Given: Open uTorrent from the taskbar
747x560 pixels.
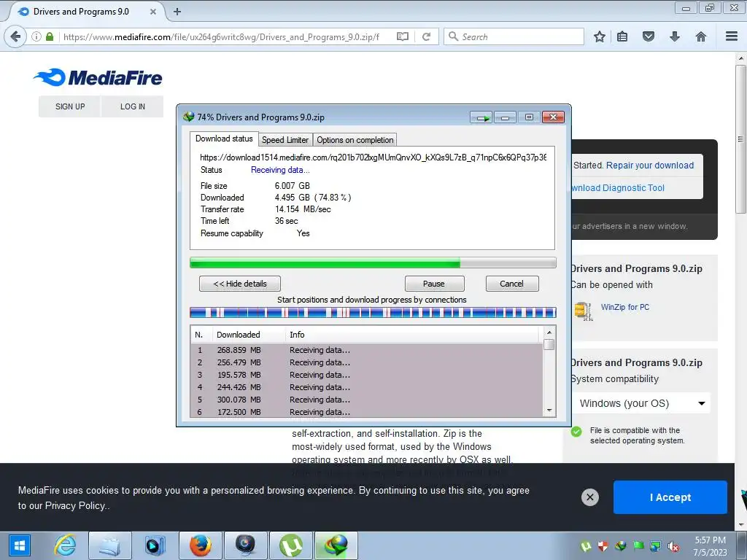Looking at the screenshot, I should point(291,545).
